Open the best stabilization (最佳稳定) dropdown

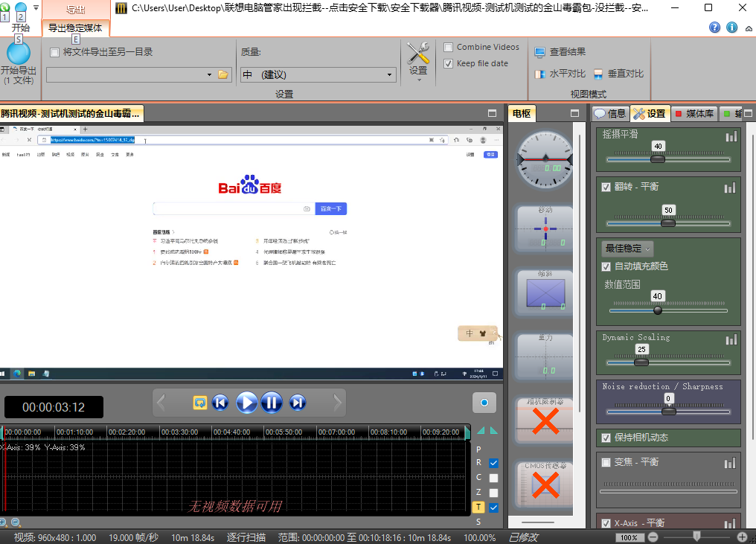point(627,249)
